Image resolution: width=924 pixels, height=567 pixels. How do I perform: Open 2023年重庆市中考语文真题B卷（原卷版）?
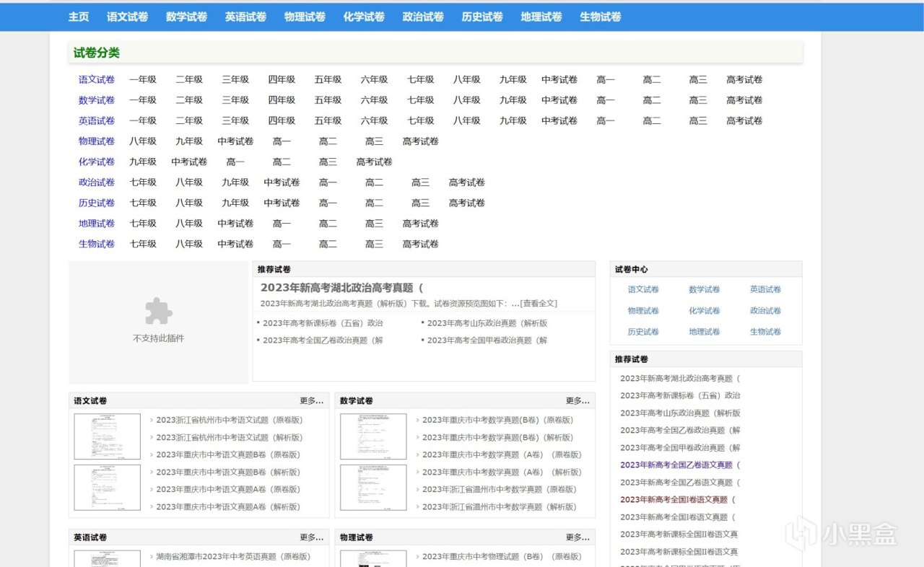tap(228, 454)
